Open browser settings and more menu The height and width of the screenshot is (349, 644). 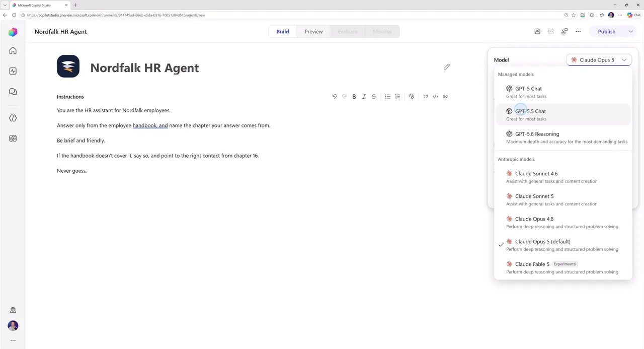tap(620, 15)
